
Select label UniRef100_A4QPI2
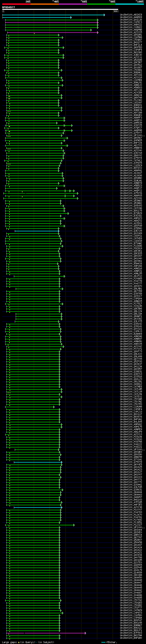pos(131,191)
